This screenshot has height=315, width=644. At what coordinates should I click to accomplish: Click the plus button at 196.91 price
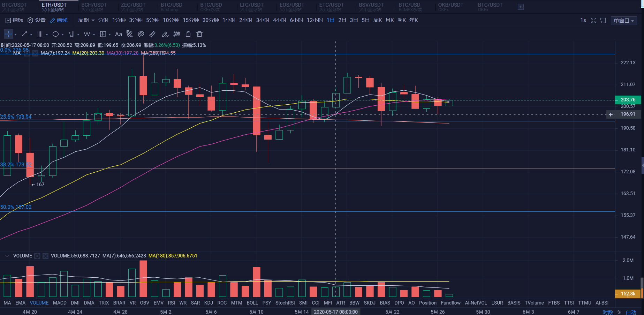[611, 114]
